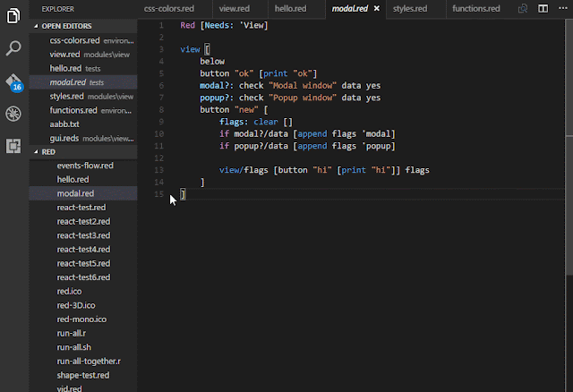Viewport: 573px width, 392px height.
Task: Split the editor with the split icon
Action: (x=543, y=8)
